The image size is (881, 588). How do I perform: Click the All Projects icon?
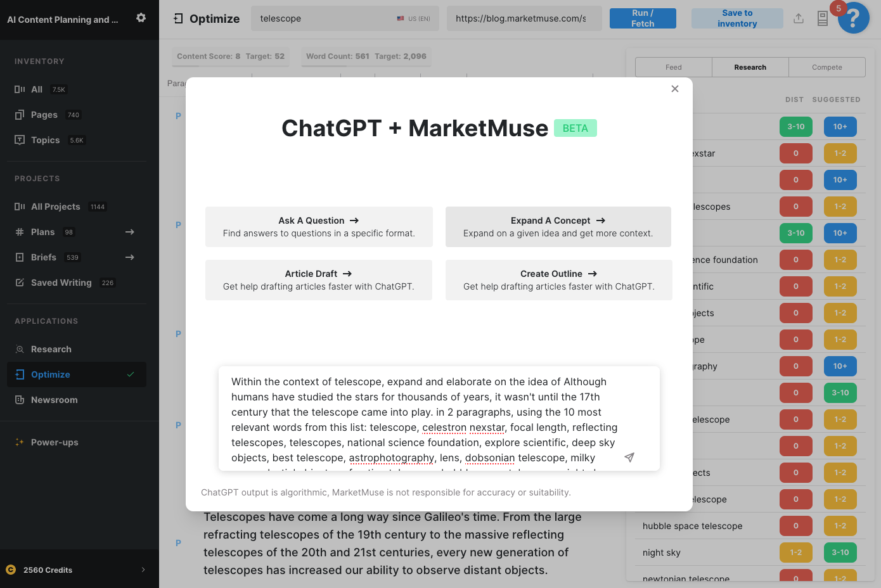coord(20,207)
